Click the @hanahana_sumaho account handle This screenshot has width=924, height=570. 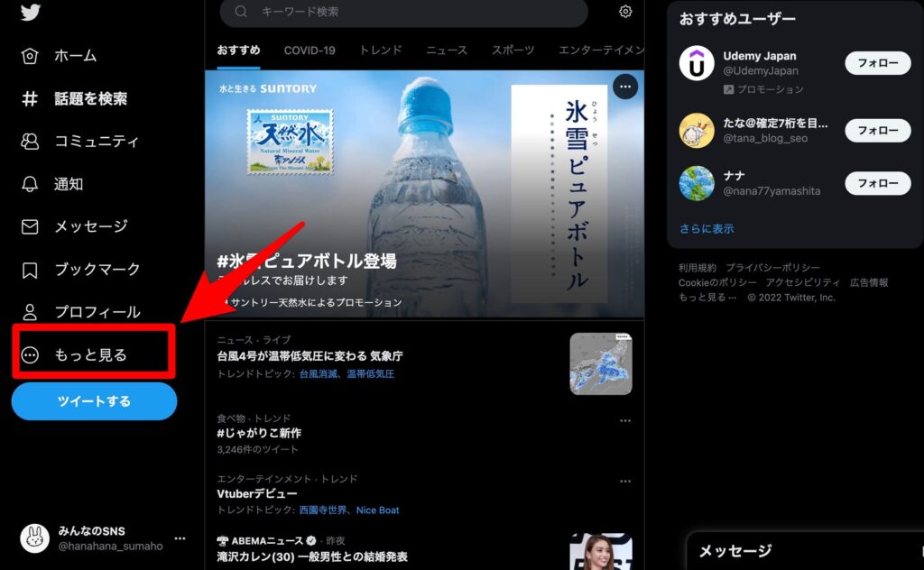click(110, 546)
